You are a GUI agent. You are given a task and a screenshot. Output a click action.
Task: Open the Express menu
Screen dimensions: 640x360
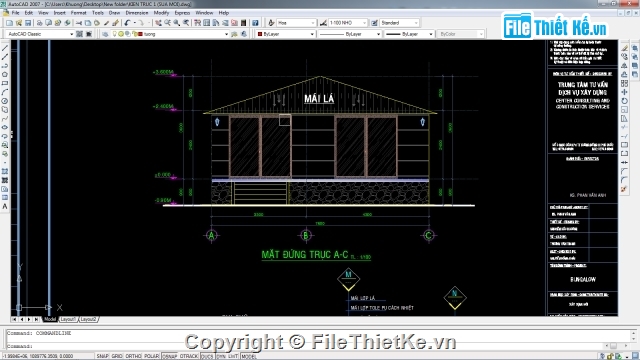coord(182,13)
